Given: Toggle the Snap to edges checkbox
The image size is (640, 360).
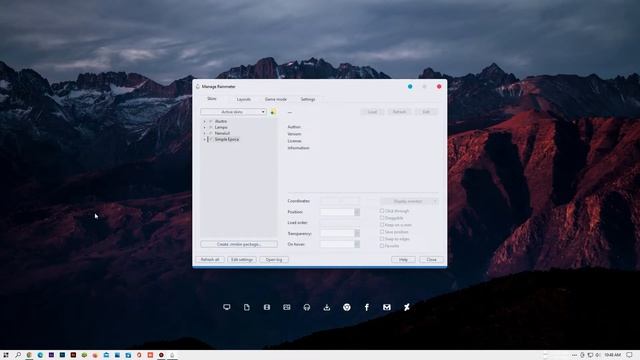Looking at the screenshot, I should (382, 239).
